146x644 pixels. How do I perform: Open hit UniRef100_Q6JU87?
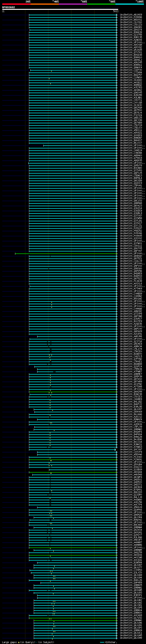coord(131,565)
